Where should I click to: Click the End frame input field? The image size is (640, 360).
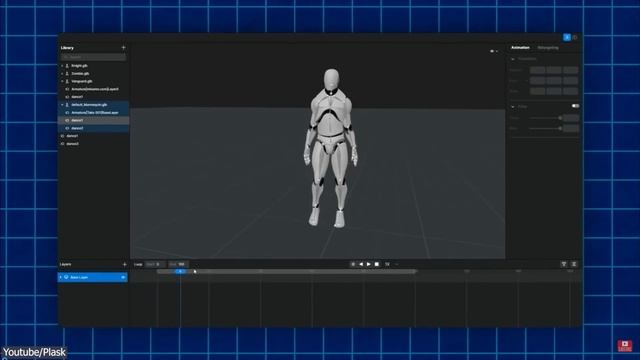(x=178, y=264)
